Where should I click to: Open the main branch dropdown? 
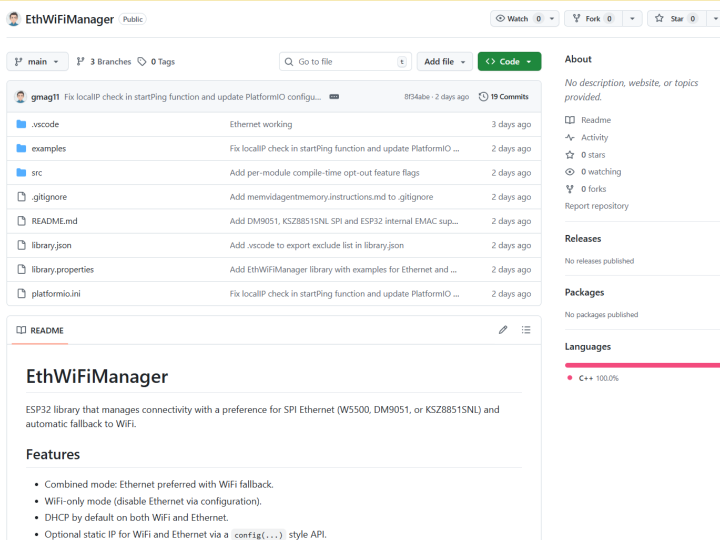coord(37,62)
